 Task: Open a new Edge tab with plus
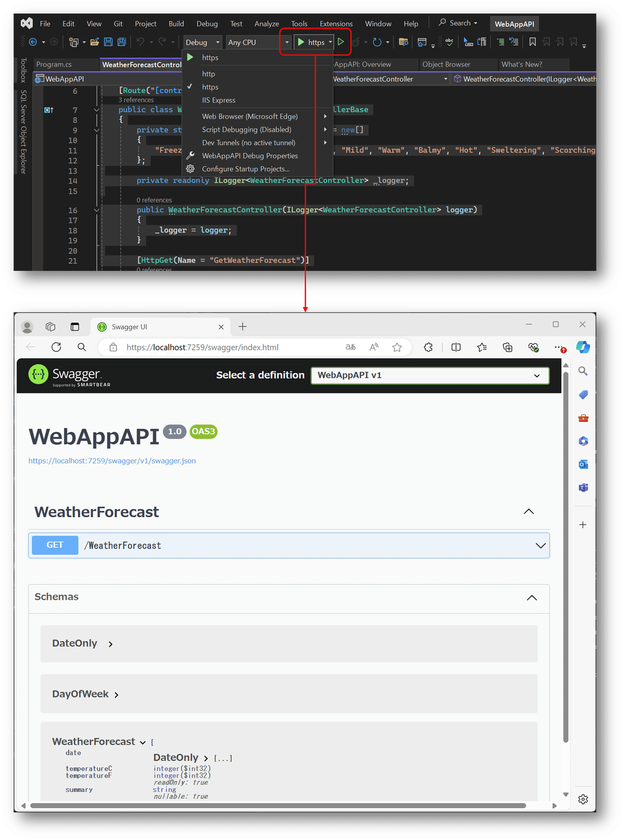click(242, 326)
